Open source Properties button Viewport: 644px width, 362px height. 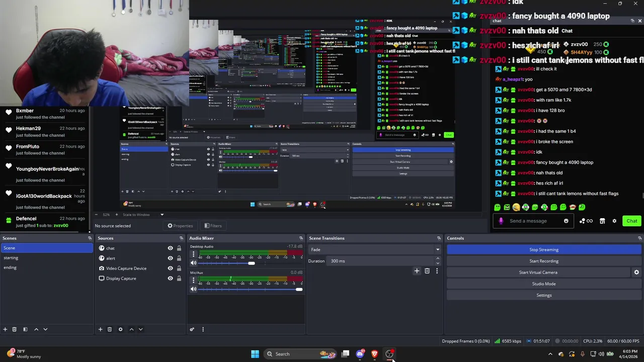(x=180, y=226)
